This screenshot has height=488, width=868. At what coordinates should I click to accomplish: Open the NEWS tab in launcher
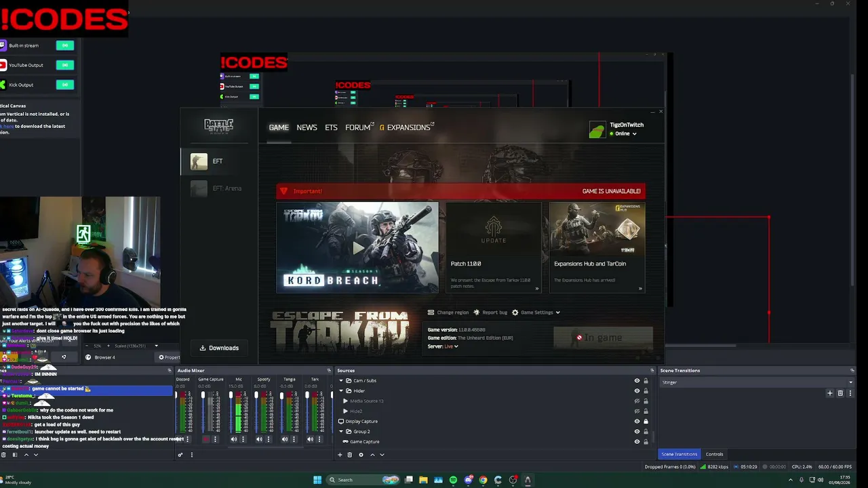[x=307, y=127]
